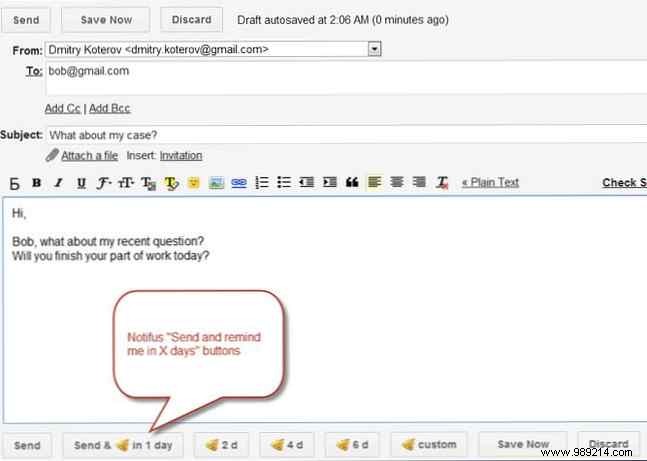Click the Cyrillic Б icon in toolbar
647x461 pixels.
(14, 184)
